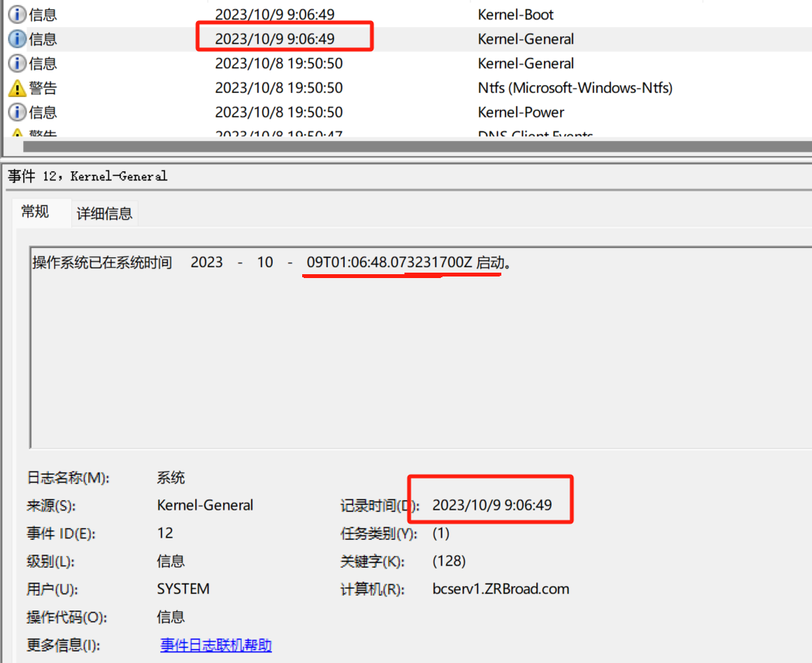Viewport: 812px width, 663px height.
Task: Click 信息 level text in Kernel-Power row
Action: (x=43, y=112)
